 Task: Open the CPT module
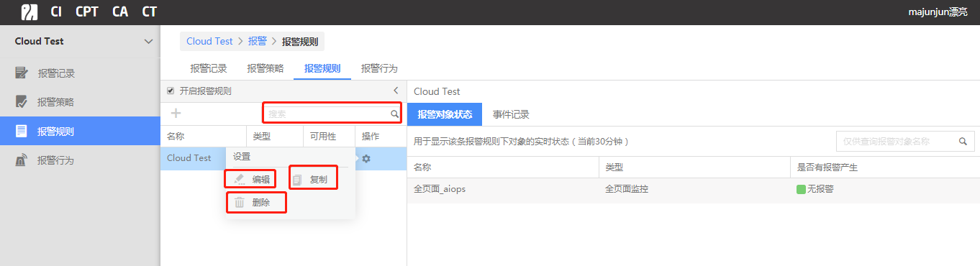pyautogui.click(x=87, y=12)
